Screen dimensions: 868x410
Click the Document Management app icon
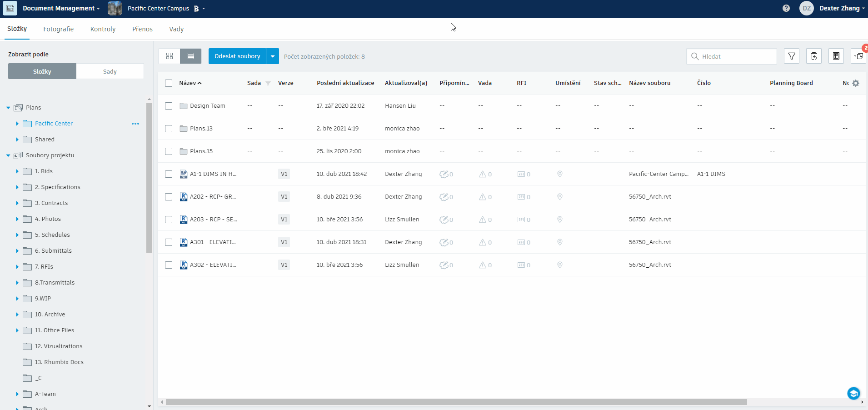pos(10,8)
